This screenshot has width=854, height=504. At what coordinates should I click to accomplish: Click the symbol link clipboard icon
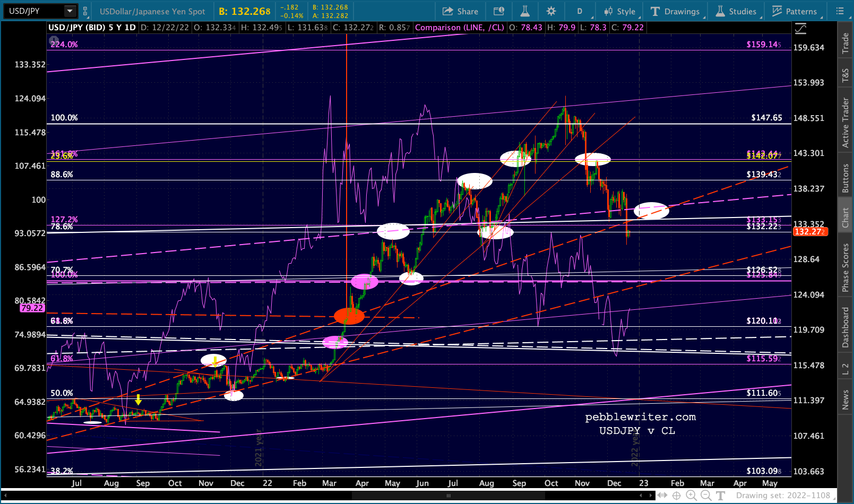pyautogui.click(x=85, y=11)
